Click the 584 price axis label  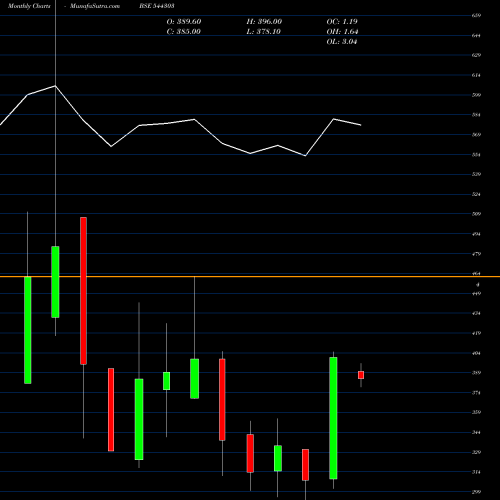coord(476,115)
